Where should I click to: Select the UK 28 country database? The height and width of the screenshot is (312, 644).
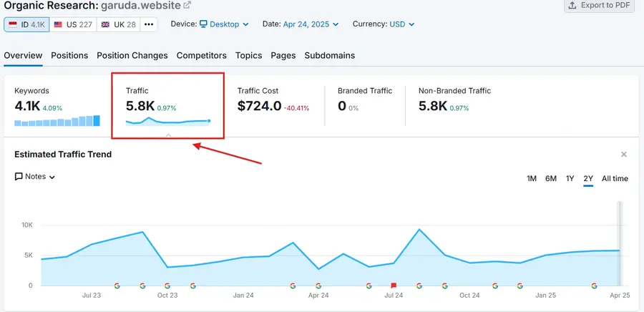pos(118,24)
